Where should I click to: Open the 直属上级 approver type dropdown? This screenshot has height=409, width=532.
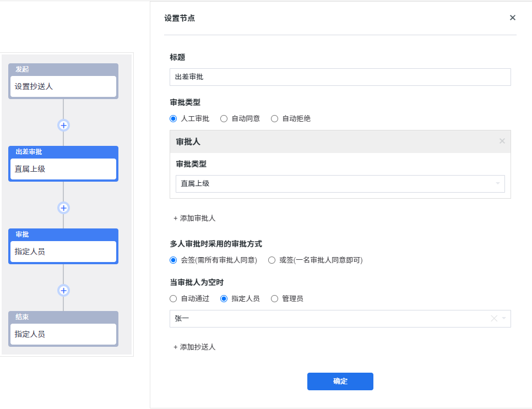[x=340, y=183]
